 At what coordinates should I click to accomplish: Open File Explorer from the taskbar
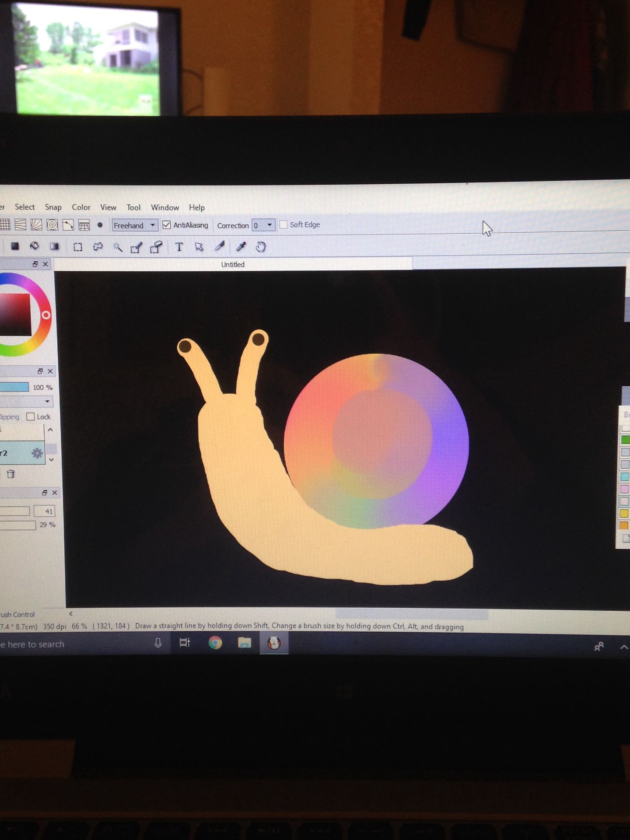click(244, 643)
